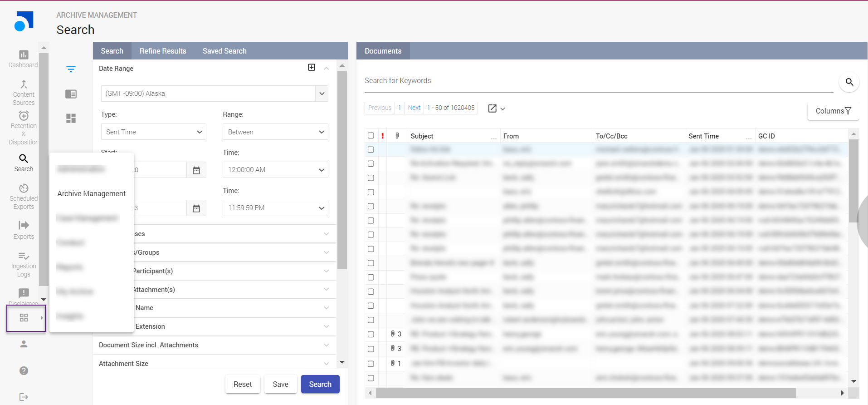This screenshot has width=868, height=405.
Task: Switch to the Saved Search tab
Action: coord(224,51)
